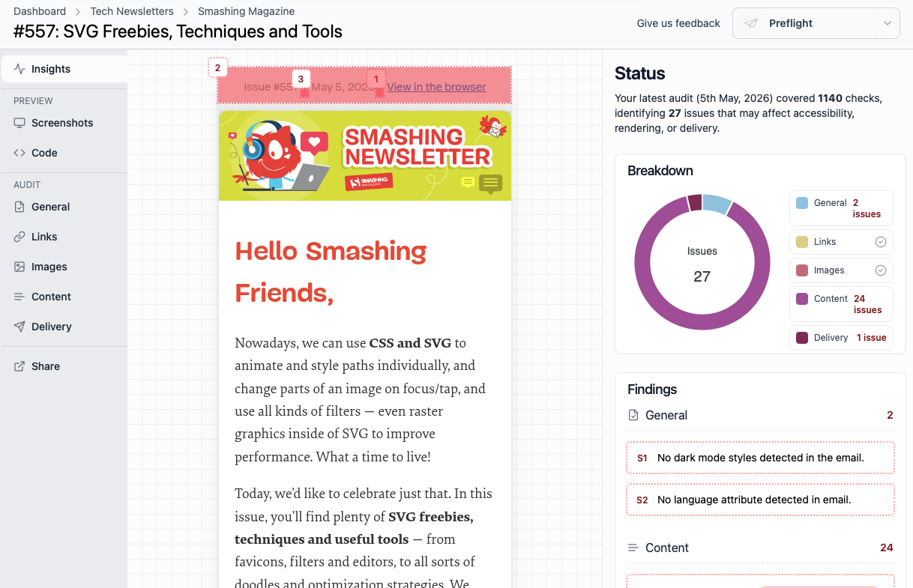Open finding S2 about language attribute
This screenshot has height=588, width=913.
(x=760, y=500)
